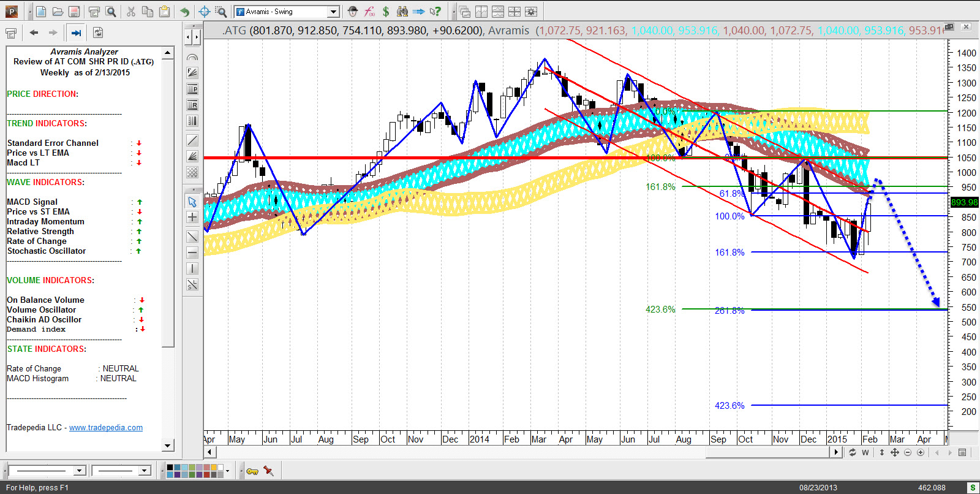Click the weekly 'W' periodicity button
Screen dimensions: 980x494
coord(865,452)
